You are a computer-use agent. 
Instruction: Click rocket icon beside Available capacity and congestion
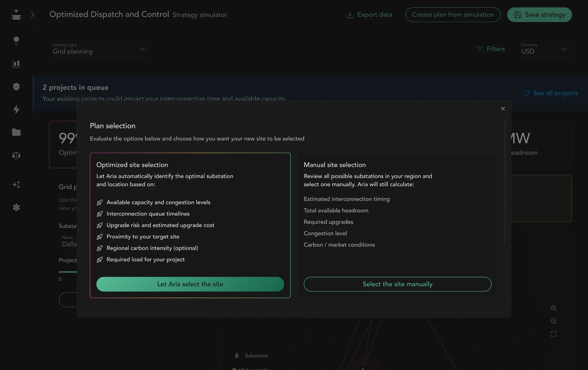100,202
